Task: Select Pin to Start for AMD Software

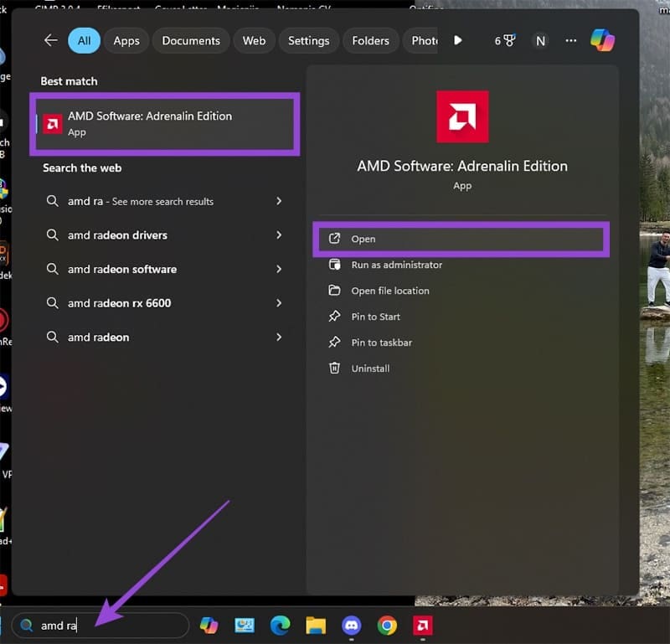Action: click(374, 317)
